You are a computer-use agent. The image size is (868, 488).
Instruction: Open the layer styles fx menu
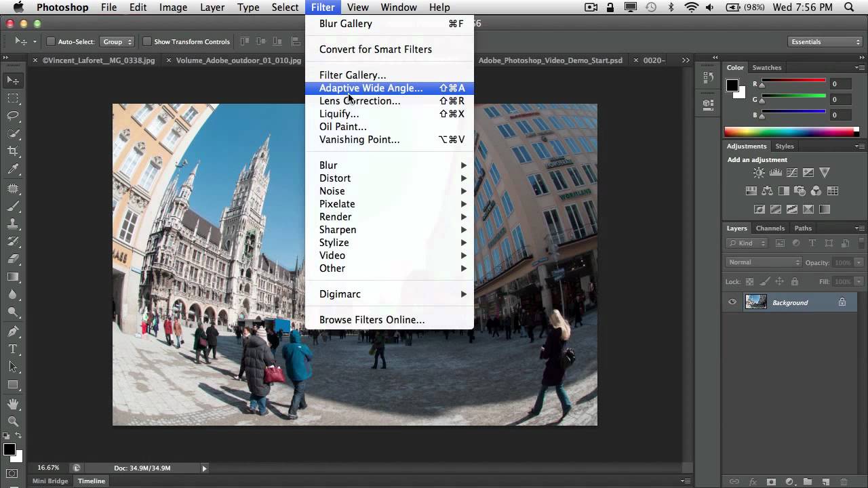pyautogui.click(x=752, y=481)
